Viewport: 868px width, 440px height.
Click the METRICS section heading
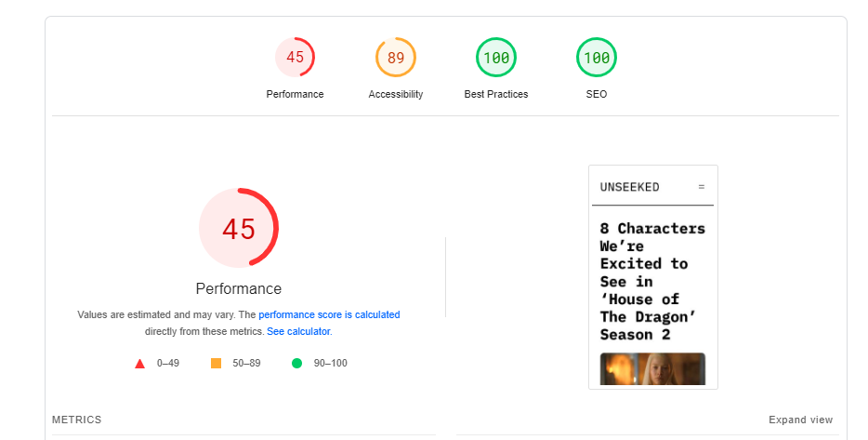[x=77, y=420]
